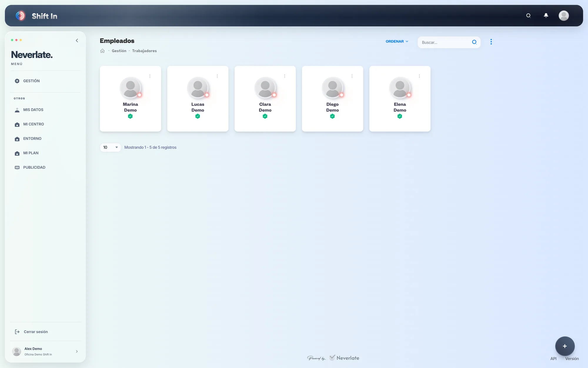Open the records-per-page dropdown showing 10

pyautogui.click(x=111, y=147)
